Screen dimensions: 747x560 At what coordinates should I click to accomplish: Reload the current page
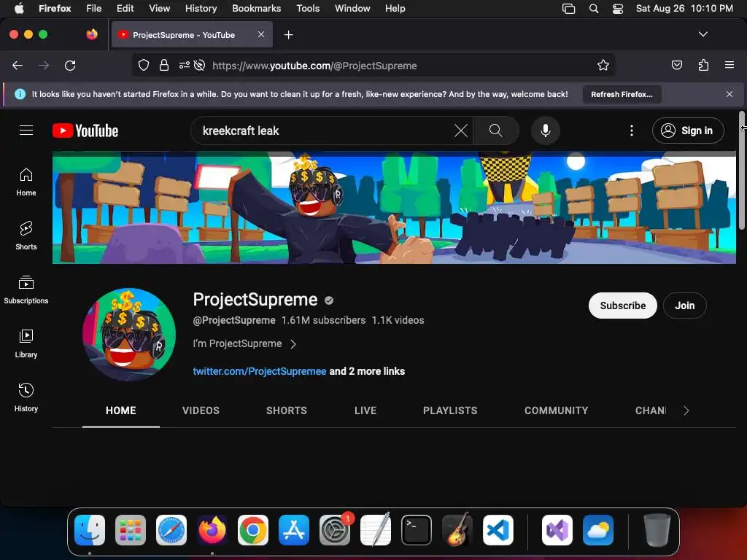(x=70, y=66)
